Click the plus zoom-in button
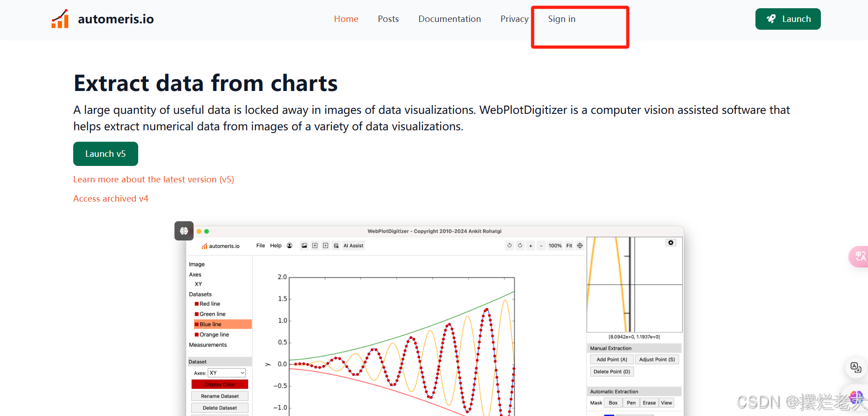Viewport: 868px width, 416px height. click(531, 245)
